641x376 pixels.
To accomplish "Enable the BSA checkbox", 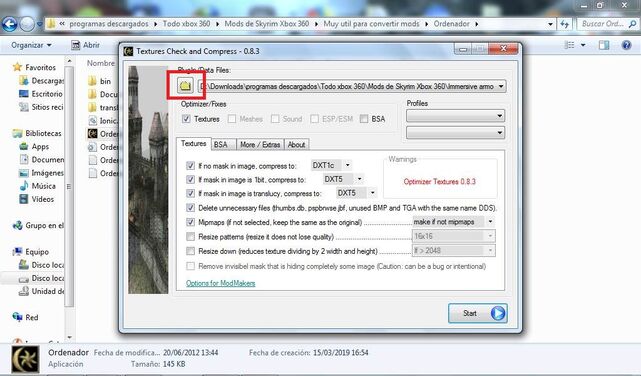I will [364, 119].
